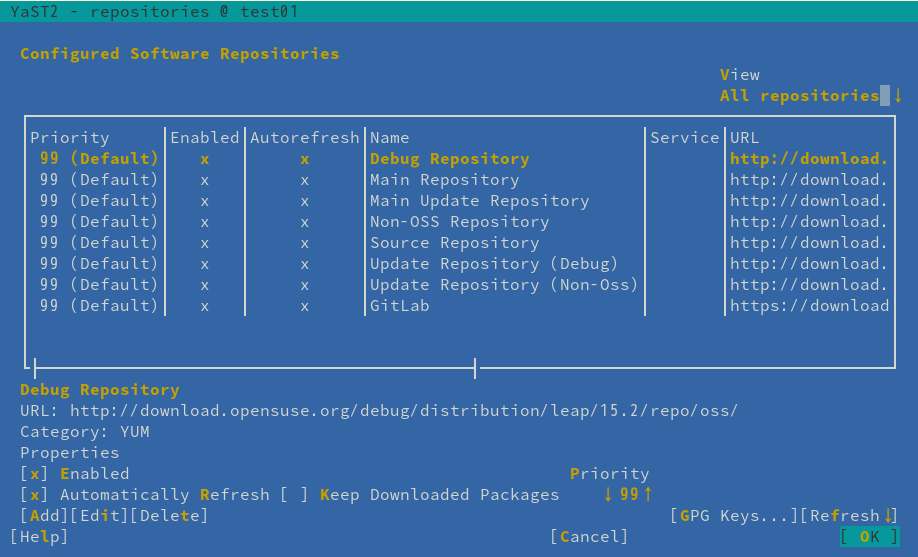Image resolution: width=918 pixels, height=557 pixels.
Task: Click the Enabled x in the GitLab row
Action: pyautogui.click(x=204, y=306)
